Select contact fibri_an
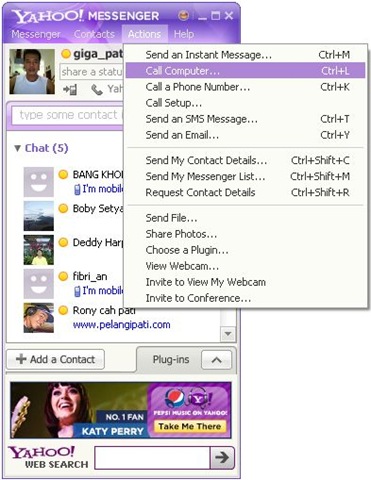This screenshot has width=371, height=480. click(x=90, y=276)
